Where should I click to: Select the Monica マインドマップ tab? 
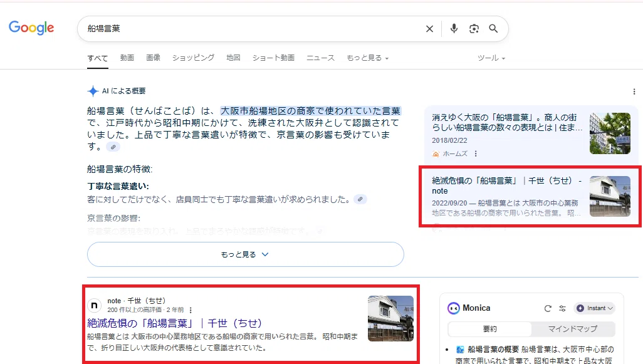coord(573,329)
